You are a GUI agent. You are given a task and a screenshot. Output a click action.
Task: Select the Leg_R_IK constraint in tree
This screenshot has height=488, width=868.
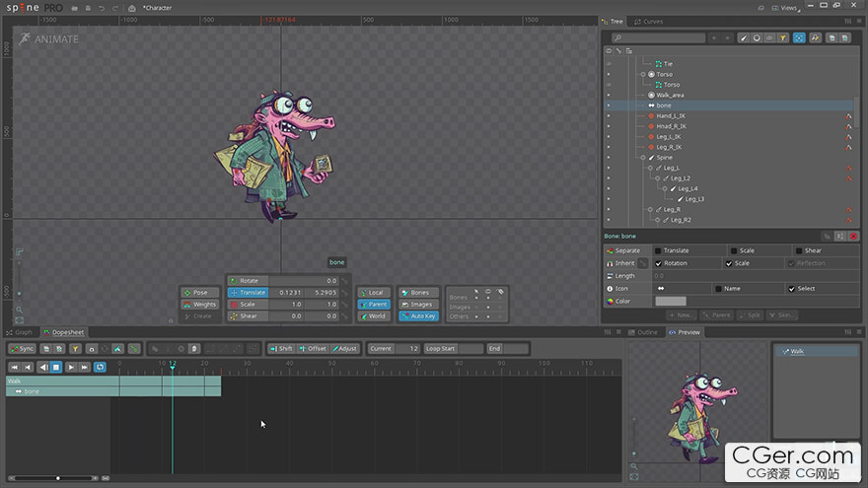[x=669, y=147]
